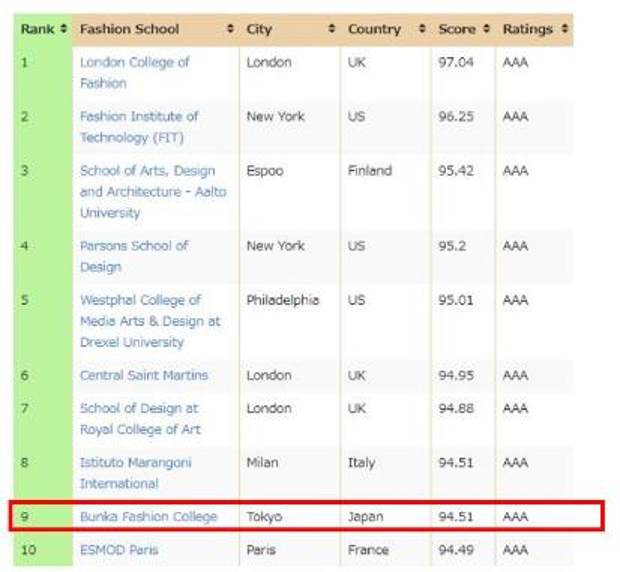Click country cell France

[x=369, y=550]
